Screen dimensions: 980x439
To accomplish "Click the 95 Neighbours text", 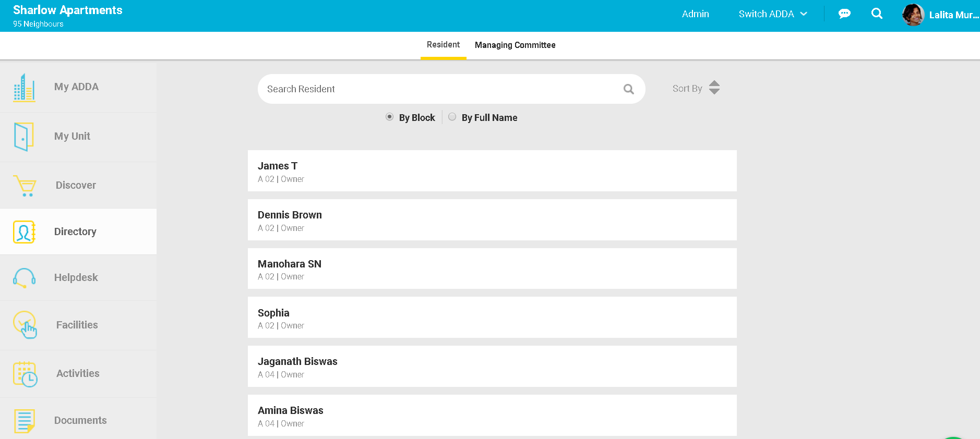I will (38, 24).
